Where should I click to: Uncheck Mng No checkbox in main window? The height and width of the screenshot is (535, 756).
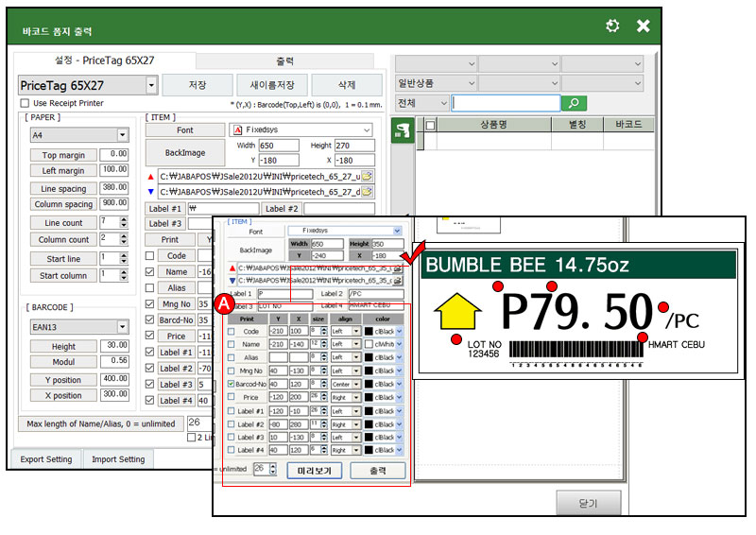150,304
